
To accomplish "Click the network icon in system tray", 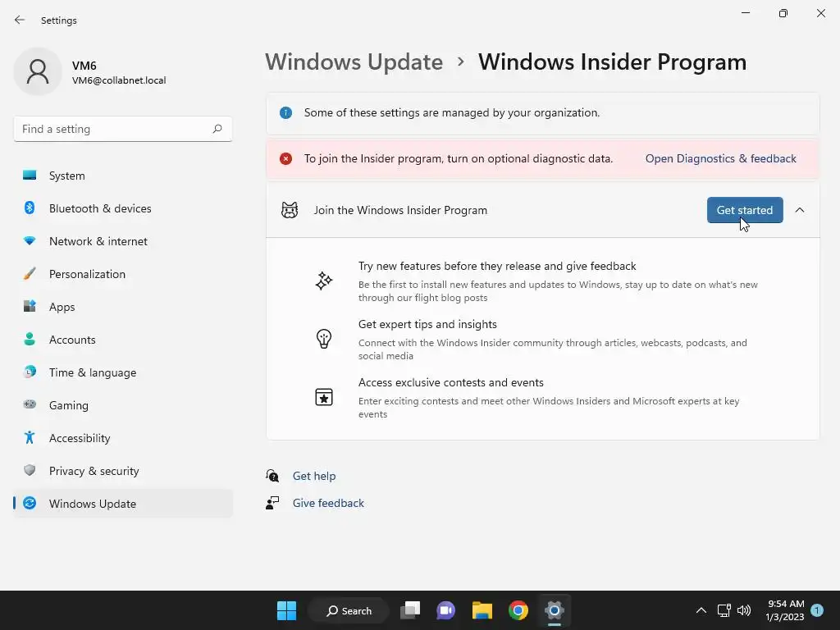I will click(x=724, y=610).
